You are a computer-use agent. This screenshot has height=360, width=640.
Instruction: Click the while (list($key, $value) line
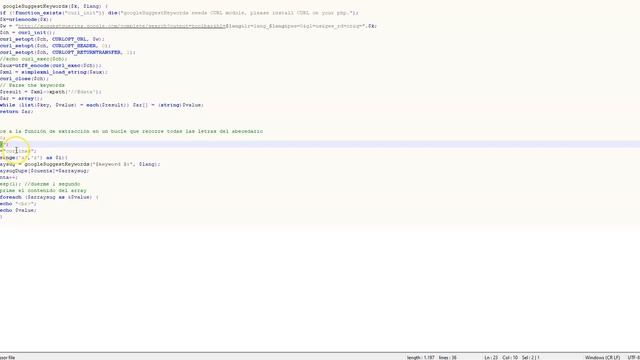click(102, 105)
